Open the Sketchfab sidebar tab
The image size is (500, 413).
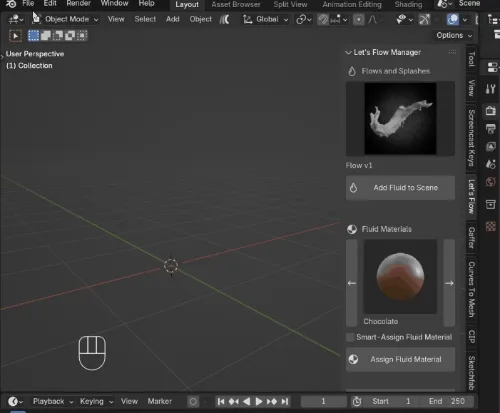coord(471,372)
